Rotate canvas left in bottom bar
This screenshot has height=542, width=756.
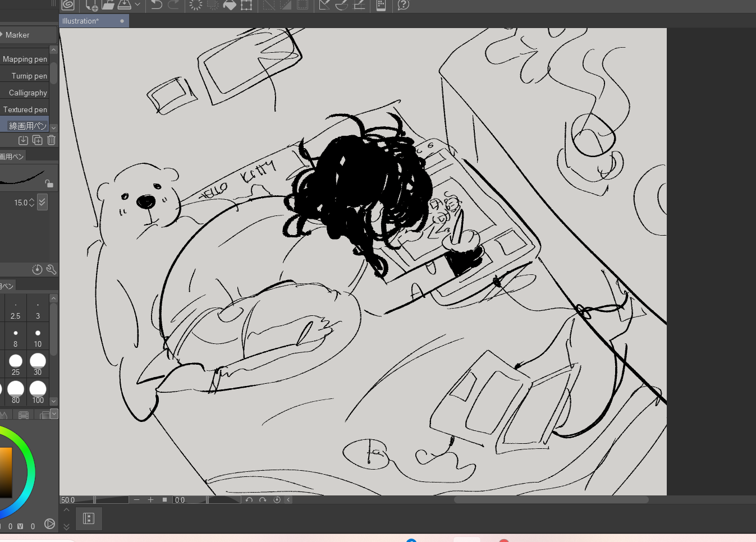(x=249, y=500)
